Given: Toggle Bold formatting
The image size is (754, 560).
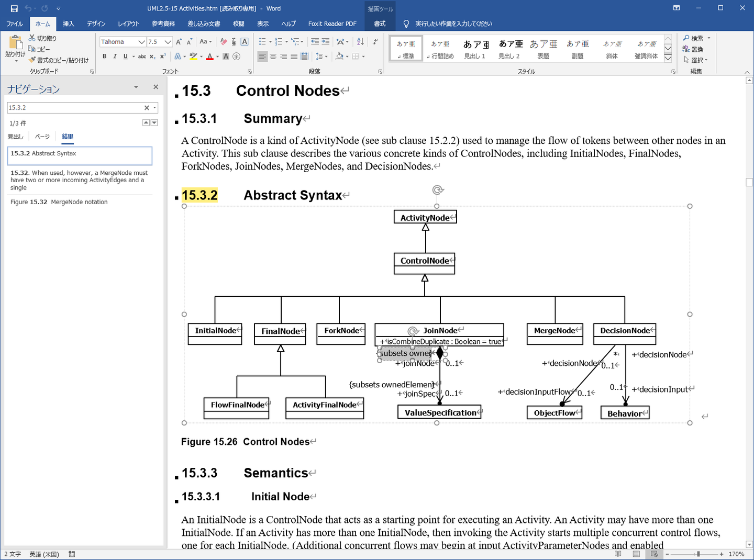Looking at the screenshot, I should [105, 57].
